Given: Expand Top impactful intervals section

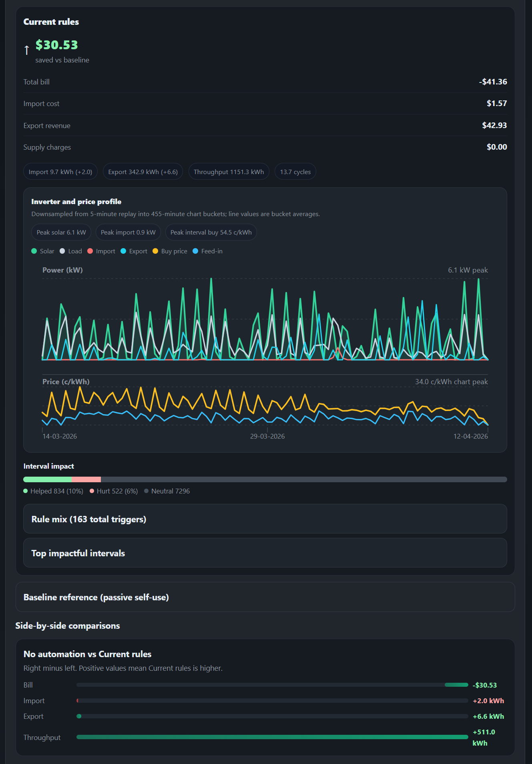Looking at the screenshot, I should pos(265,553).
